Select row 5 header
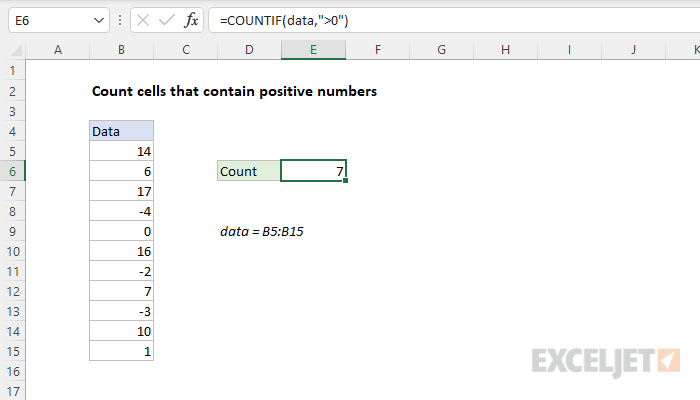Viewport: 700px width, 400px height. (x=12, y=151)
